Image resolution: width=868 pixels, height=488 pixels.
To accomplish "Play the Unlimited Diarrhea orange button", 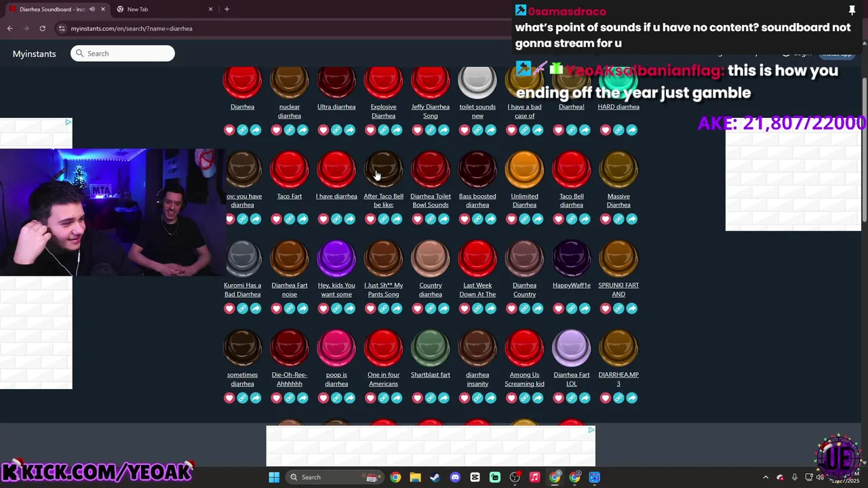I will 524,169.
